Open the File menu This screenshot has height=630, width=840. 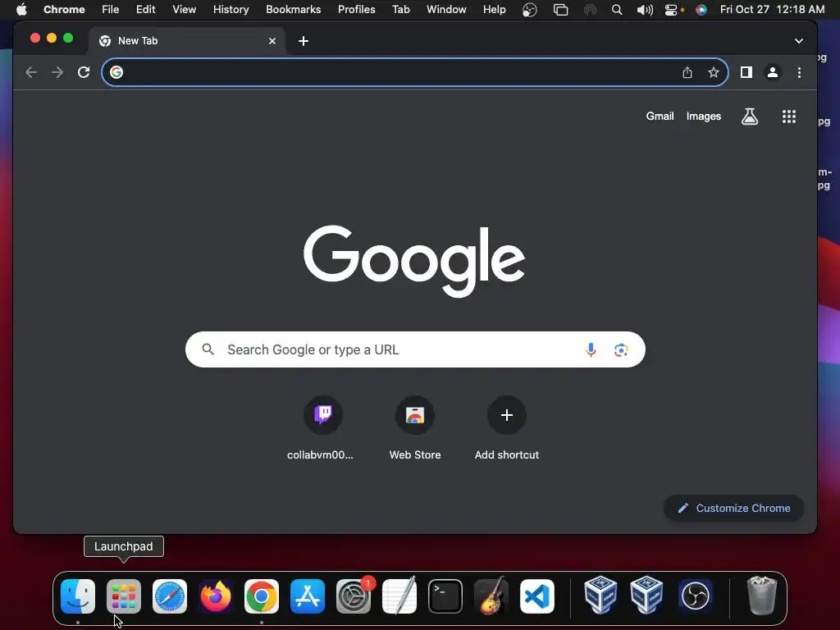point(111,9)
